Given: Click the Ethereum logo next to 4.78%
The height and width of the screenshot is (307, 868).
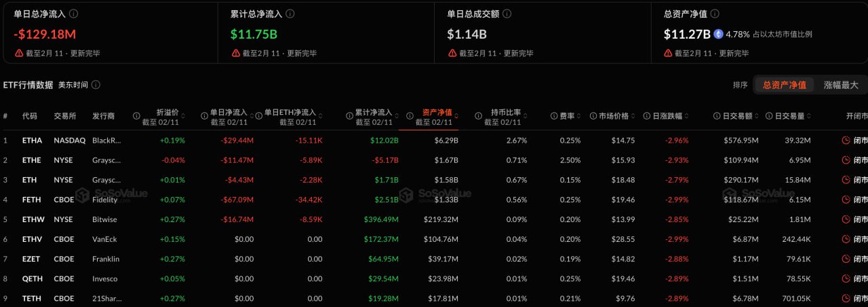Looking at the screenshot, I should coord(718,34).
